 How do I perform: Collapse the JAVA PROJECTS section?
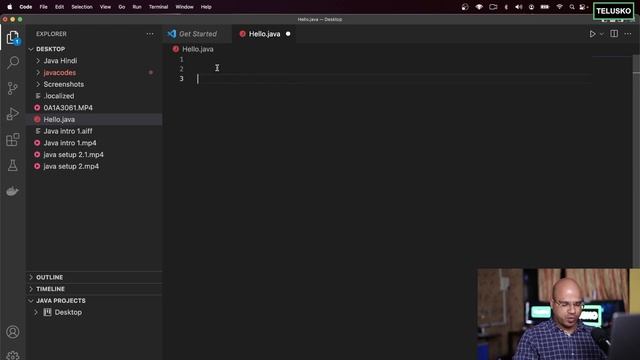coord(61,300)
